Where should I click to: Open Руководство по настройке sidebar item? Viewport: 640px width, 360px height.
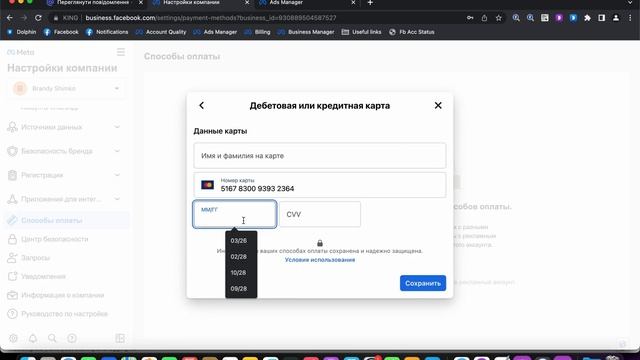[66, 314]
